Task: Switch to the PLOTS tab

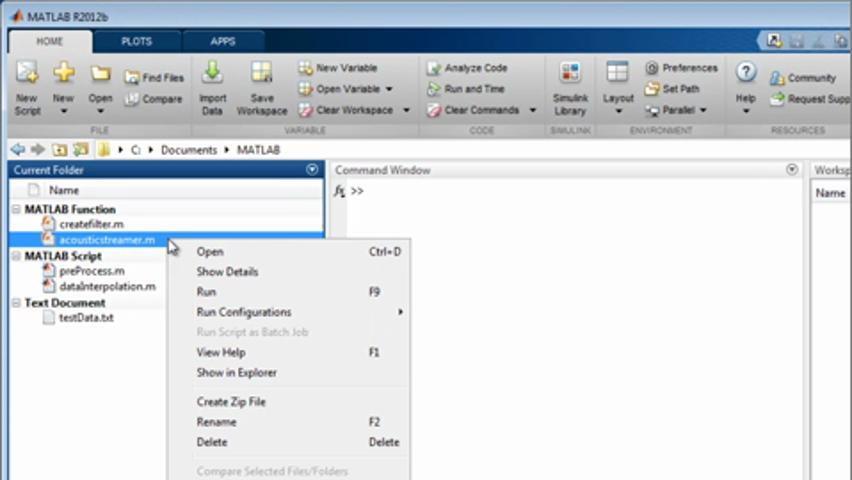Action: [136, 41]
